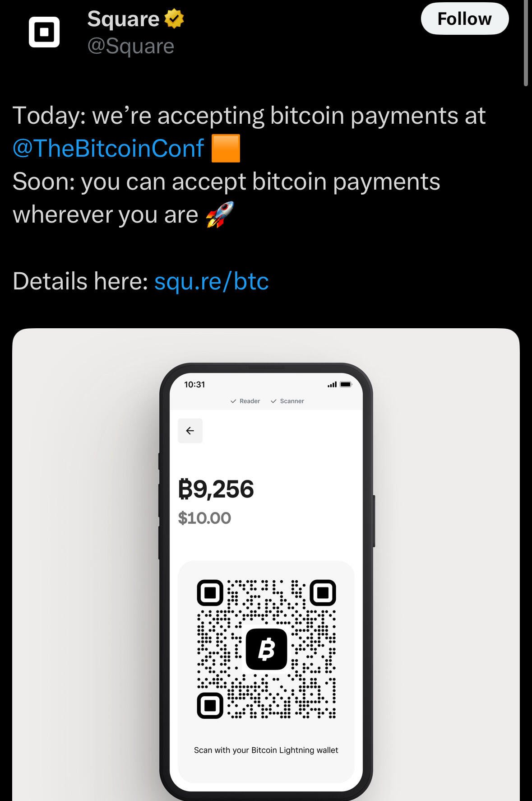Open the @Square handle text
The height and width of the screenshot is (801, 532).
pyautogui.click(x=131, y=46)
